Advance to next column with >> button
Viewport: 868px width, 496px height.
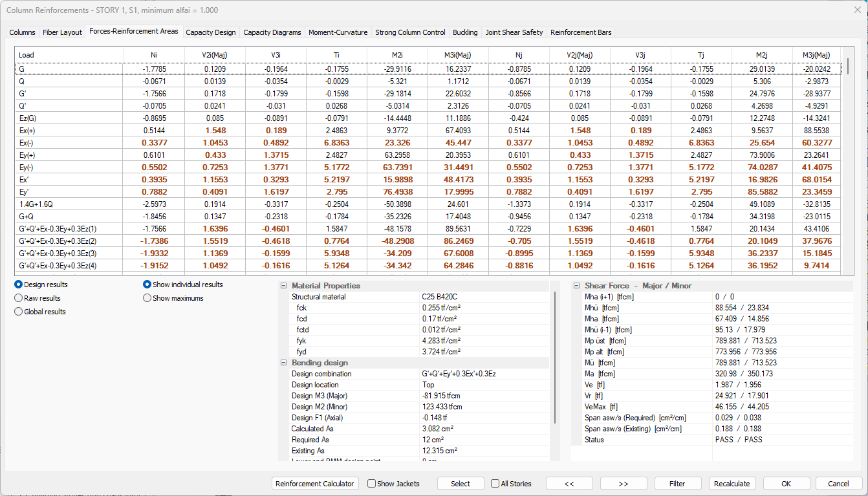click(x=624, y=484)
